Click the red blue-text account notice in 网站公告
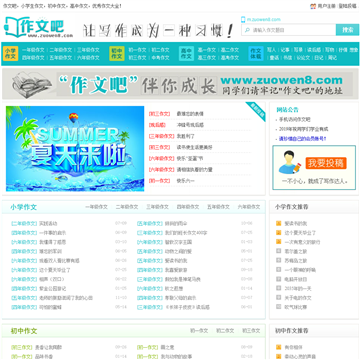The image size is (360, 360). 302,139
